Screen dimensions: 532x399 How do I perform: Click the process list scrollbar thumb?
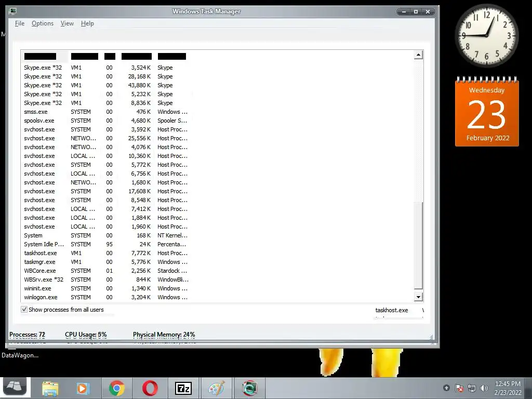coord(418,246)
